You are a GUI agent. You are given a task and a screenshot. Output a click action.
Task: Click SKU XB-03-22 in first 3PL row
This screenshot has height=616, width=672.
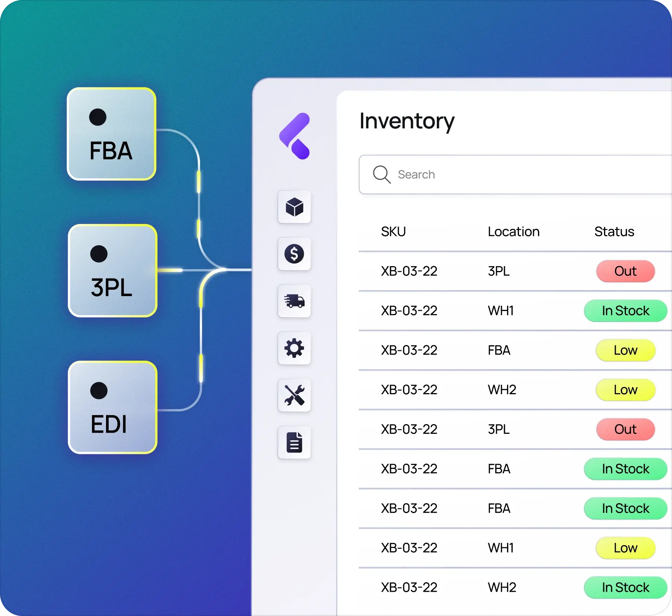pos(409,271)
